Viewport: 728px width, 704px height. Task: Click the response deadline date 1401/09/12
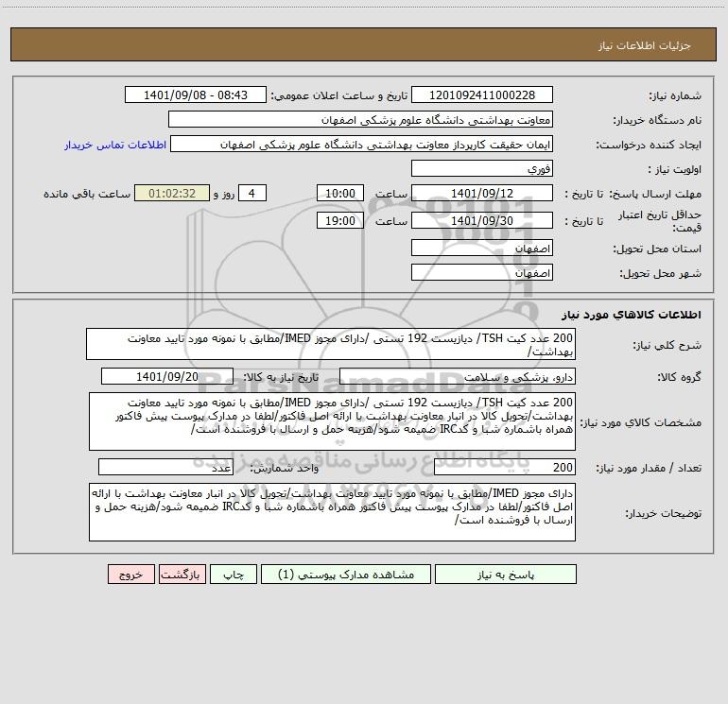point(482,194)
